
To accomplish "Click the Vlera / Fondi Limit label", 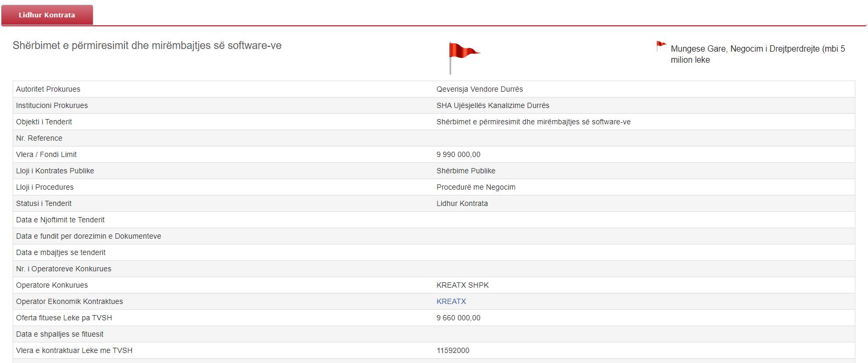I will [46, 154].
